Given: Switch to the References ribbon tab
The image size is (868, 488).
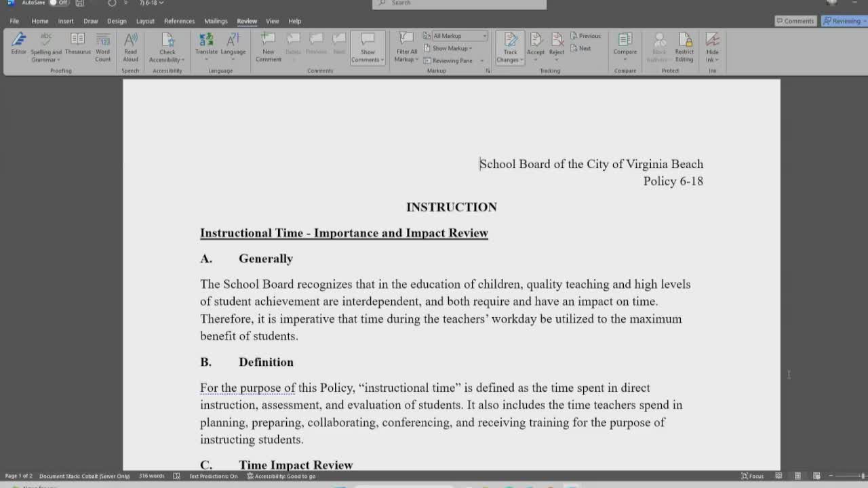Looking at the screenshot, I should click(179, 21).
